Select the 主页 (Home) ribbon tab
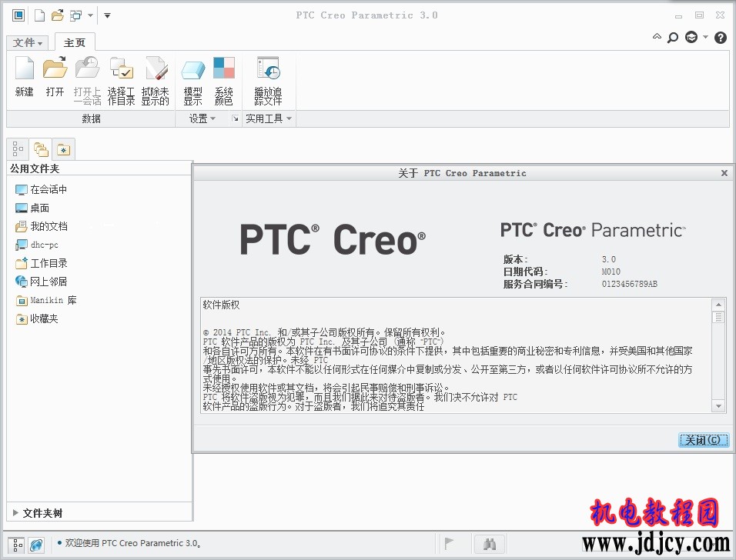Image resolution: width=736 pixels, height=560 pixels. click(75, 42)
